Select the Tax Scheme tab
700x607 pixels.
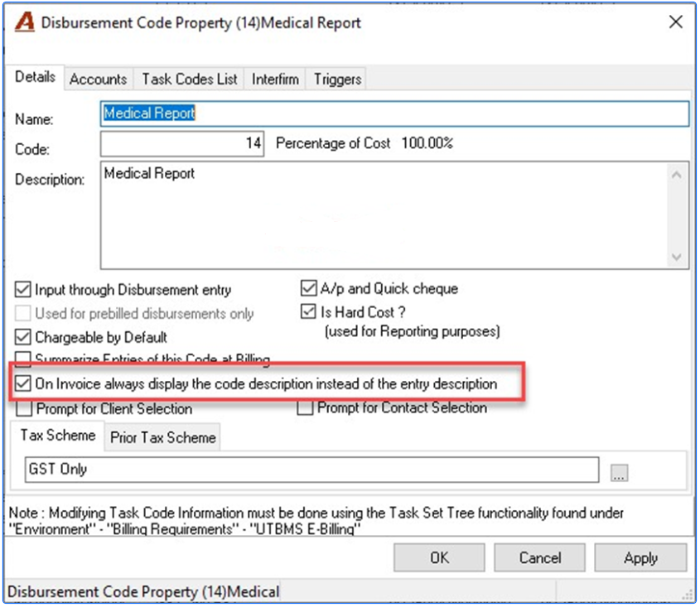coord(58,435)
